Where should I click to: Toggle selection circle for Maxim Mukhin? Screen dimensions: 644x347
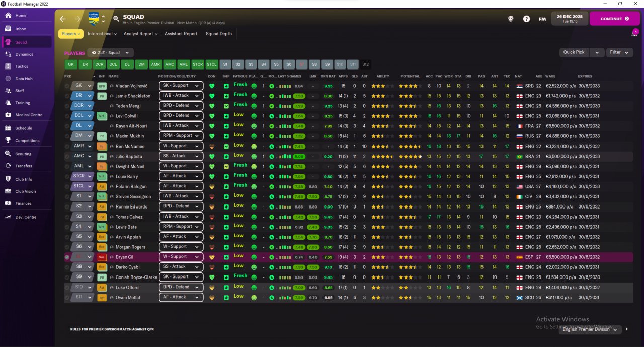(67, 136)
